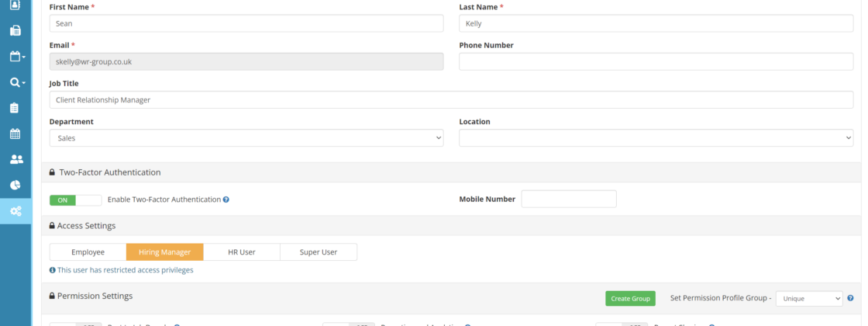
Task: Click the clipboard icon in sidebar
Action: coord(15,108)
